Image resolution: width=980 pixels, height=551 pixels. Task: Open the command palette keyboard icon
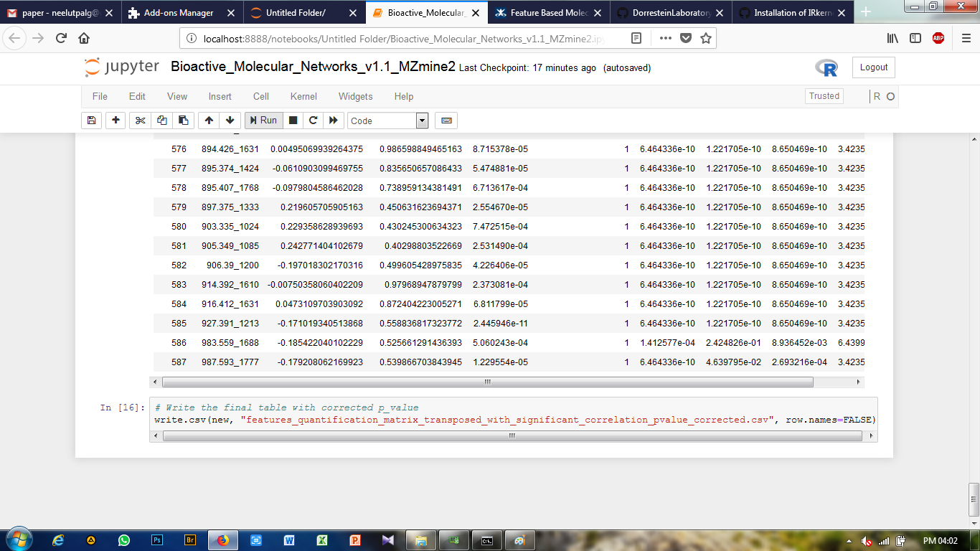(446, 121)
